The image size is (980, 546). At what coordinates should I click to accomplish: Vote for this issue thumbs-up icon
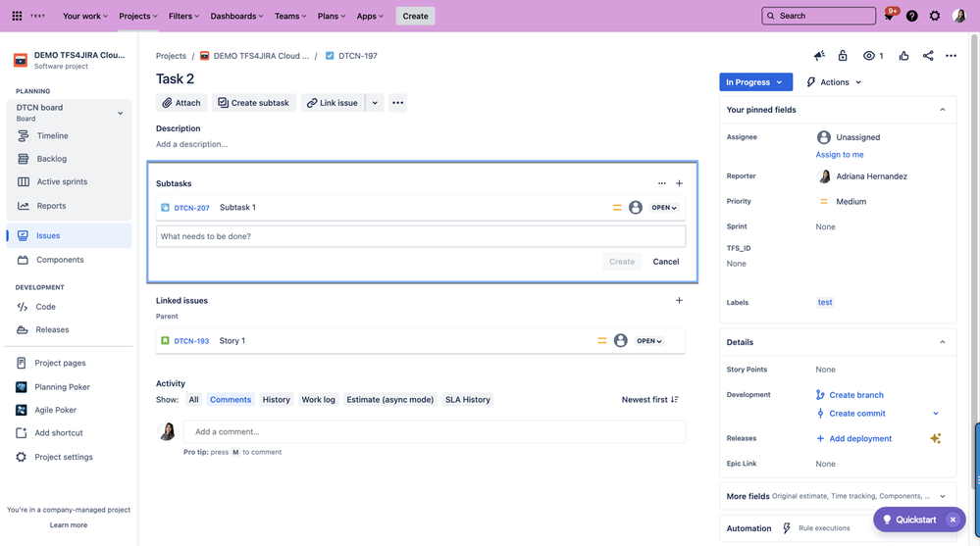pos(903,56)
